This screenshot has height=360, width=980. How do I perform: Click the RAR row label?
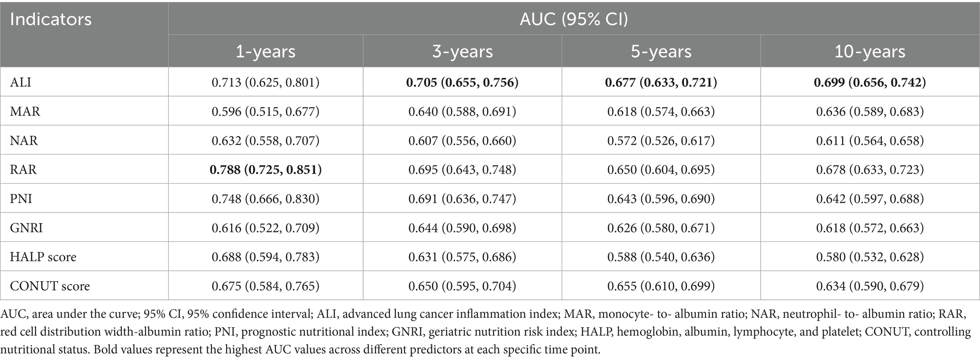tap(24, 169)
